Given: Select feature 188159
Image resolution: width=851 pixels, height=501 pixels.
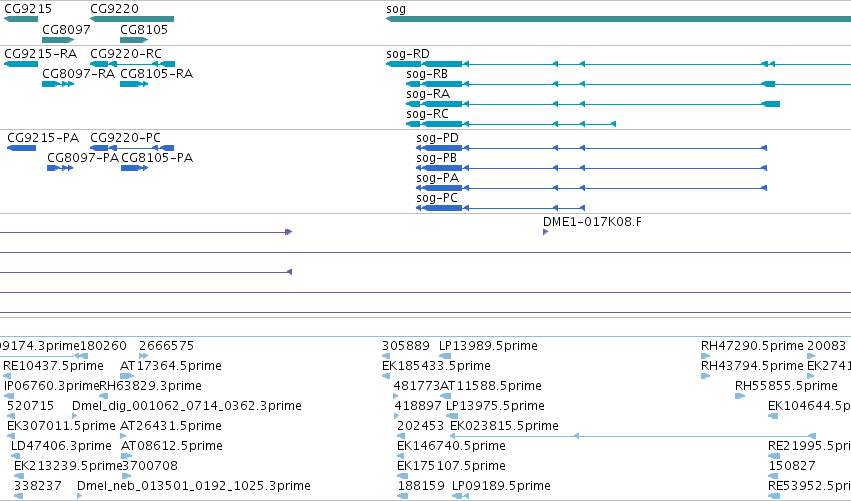Looking at the screenshot, I should point(421,486).
